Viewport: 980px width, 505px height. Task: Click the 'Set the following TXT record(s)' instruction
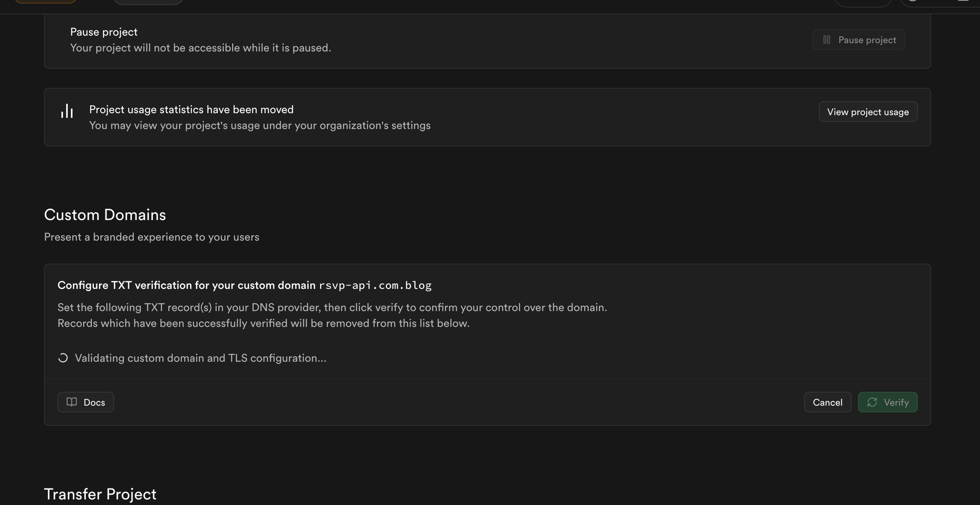pyautogui.click(x=332, y=308)
